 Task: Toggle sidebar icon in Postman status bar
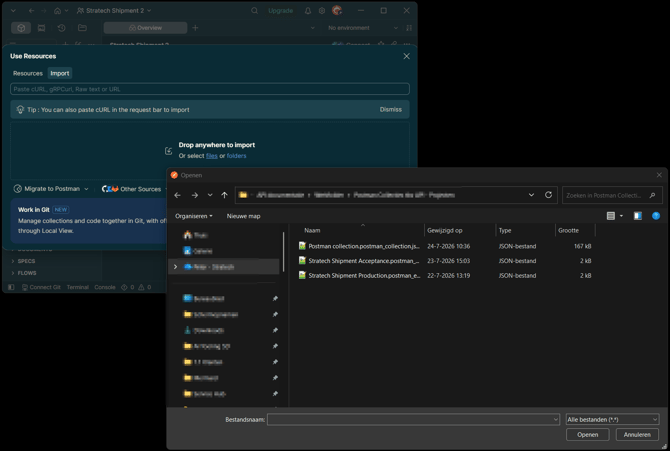pyautogui.click(x=11, y=287)
